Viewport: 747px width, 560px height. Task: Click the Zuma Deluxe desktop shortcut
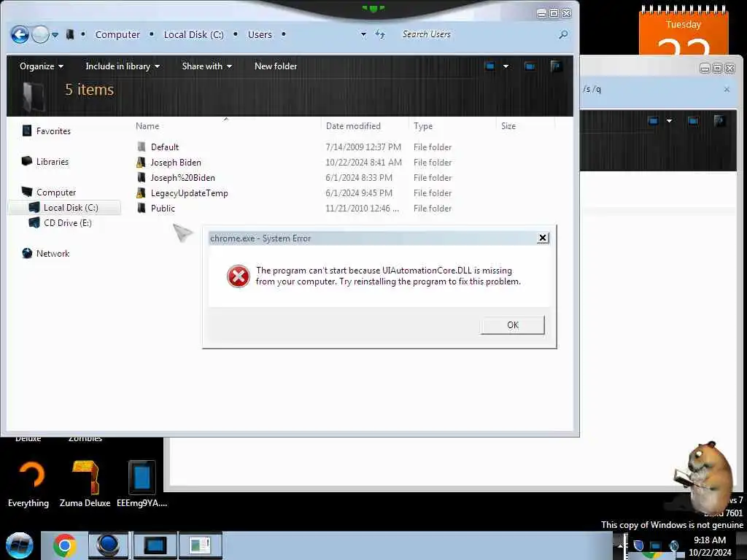85,483
